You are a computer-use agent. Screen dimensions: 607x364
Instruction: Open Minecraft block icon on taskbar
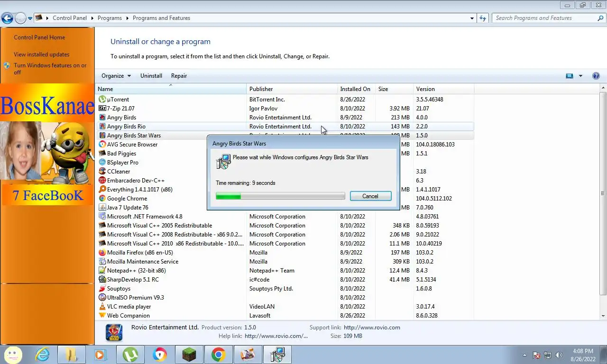pyautogui.click(x=189, y=355)
